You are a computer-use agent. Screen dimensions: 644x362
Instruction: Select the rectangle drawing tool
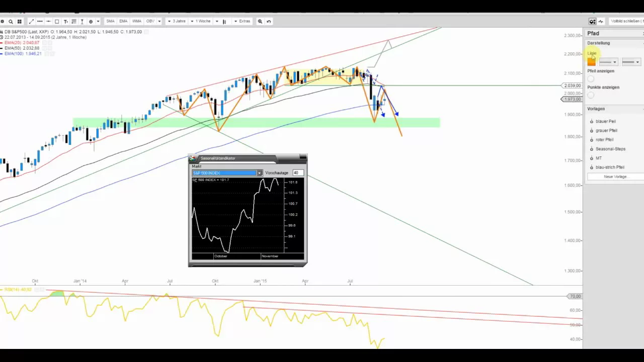click(57, 22)
